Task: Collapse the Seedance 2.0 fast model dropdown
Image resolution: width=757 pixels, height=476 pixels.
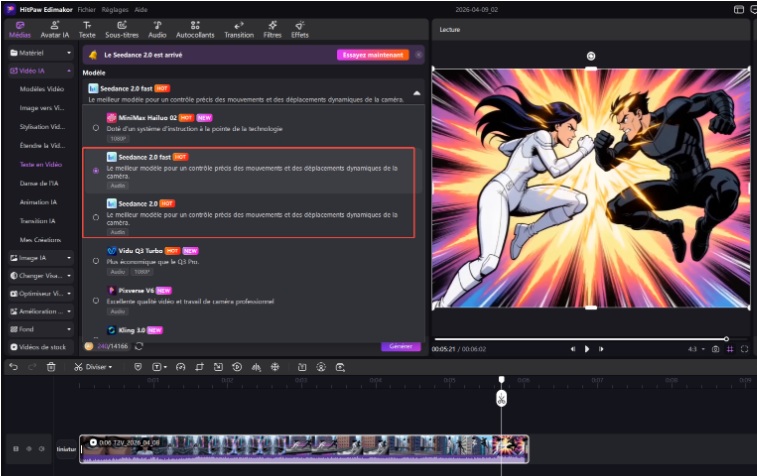Action: pos(416,92)
